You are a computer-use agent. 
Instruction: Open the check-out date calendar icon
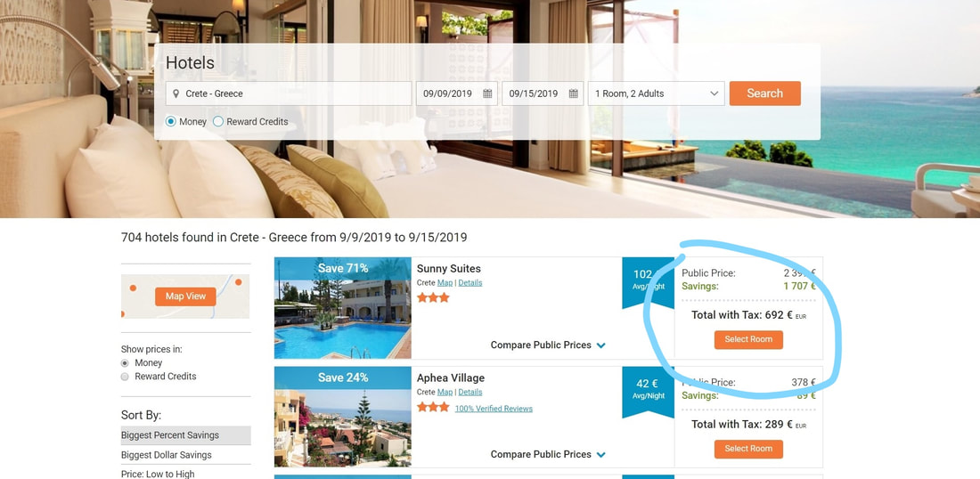click(x=573, y=93)
